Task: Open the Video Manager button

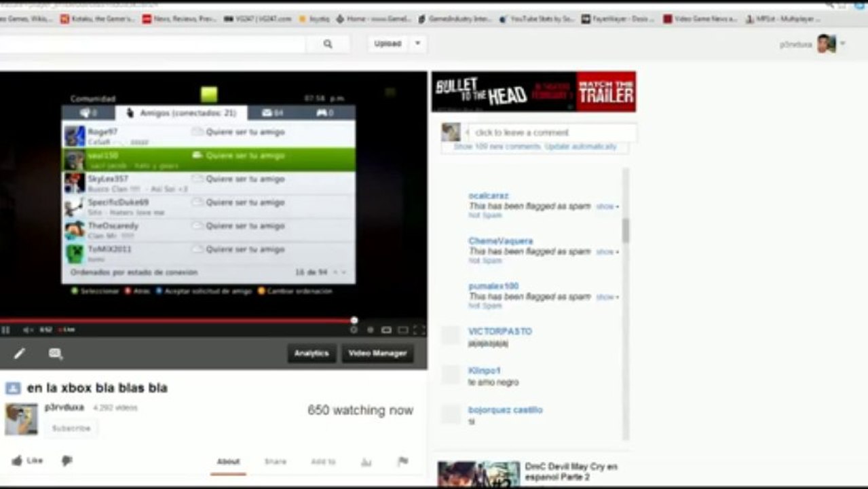Action: [377, 353]
